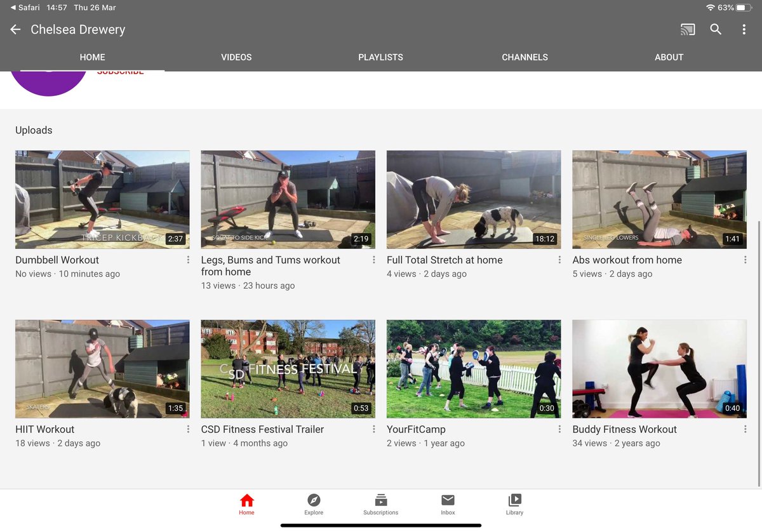The width and height of the screenshot is (762, 532).
Task: Tap the purple channel avatar
Action: (x=50, y=83)
